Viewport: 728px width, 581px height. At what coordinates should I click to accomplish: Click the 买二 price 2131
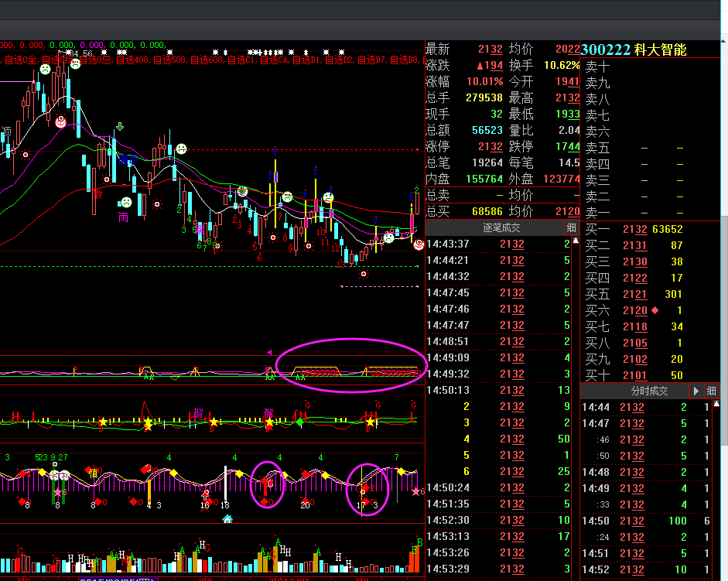coord(634,245)
